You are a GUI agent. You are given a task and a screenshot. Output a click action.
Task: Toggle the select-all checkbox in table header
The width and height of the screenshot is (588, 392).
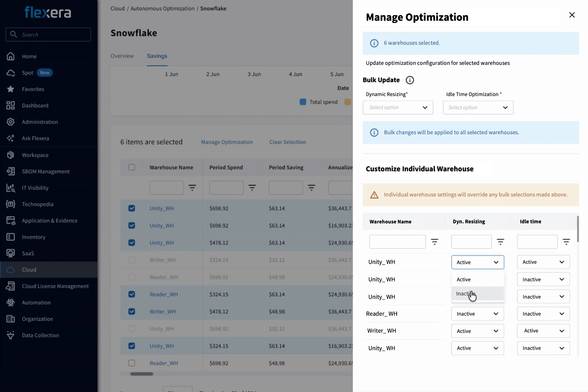coord(131,167)
